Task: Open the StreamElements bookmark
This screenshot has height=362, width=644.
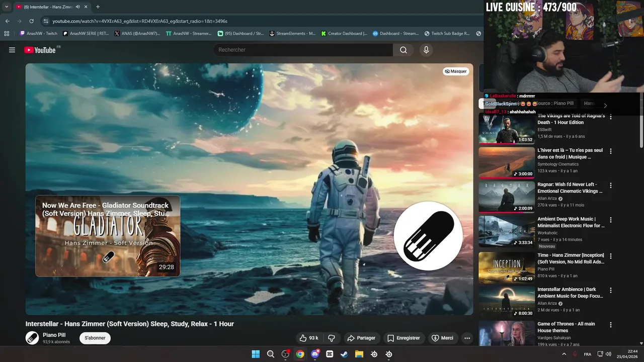Action: [292, 34]
